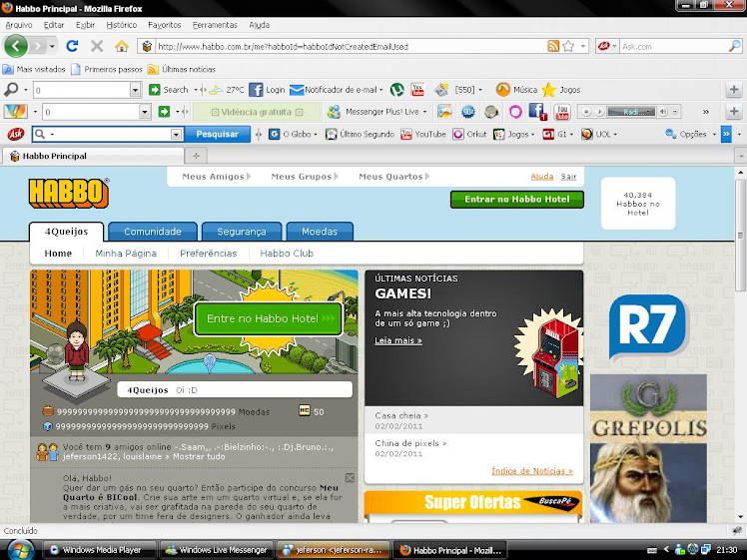
Task: Open O Globo toolbar shortcut
Action: [293, 135]
